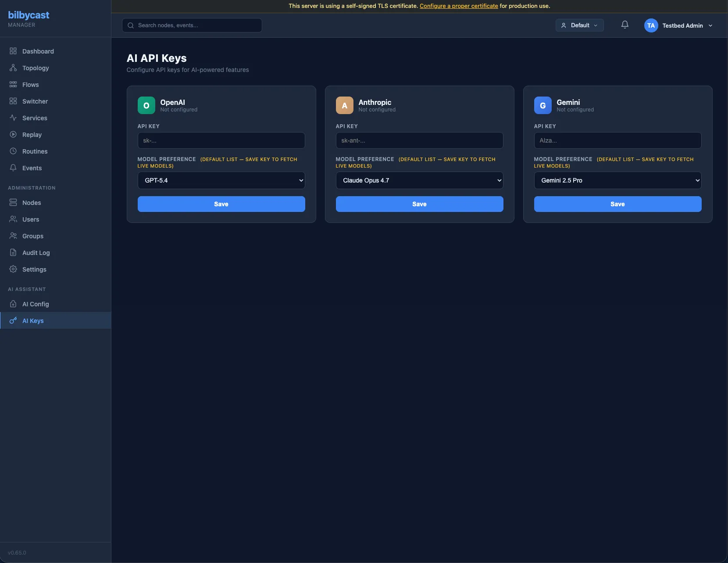This screenshot has height=563, width=728.
Task: Click the Switcher icon in sidebar
Action: [x=13, y=101]
